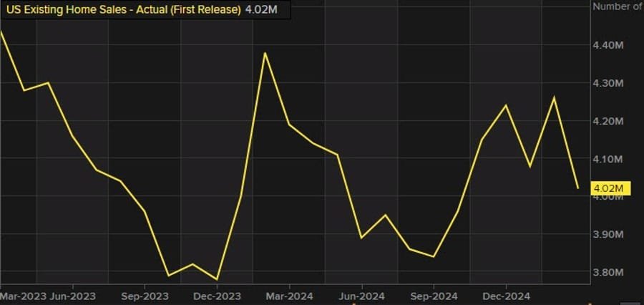Click the final data point at line's end
This screenshot has height=305, width=644.
click(578, 188)
